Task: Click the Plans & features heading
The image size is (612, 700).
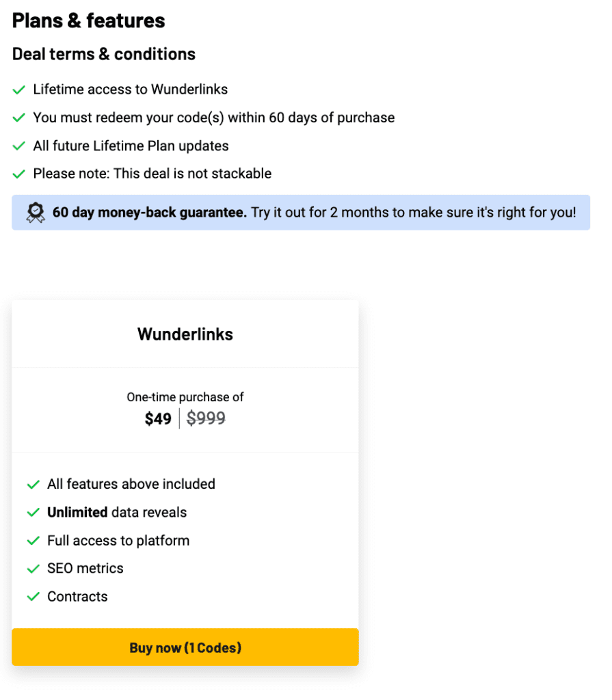Action: tap(88, 21)
